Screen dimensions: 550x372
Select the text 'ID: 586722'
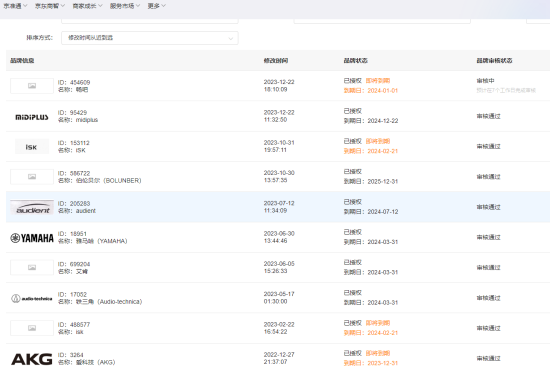tap(74, 173)
